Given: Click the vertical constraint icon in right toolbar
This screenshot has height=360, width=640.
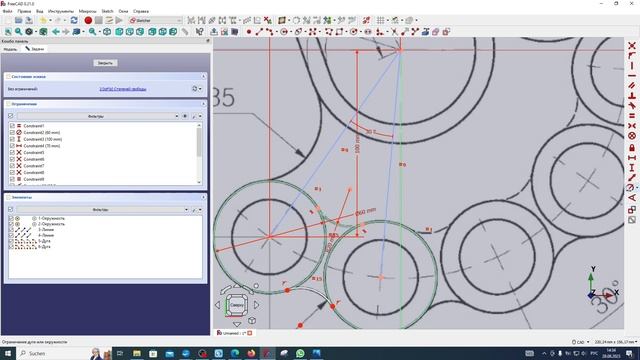Looking at the screenshot, I should click(631, 66).
